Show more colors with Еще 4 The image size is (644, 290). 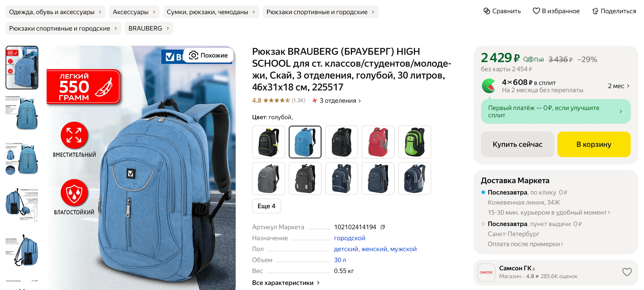[x=266, y=206]
